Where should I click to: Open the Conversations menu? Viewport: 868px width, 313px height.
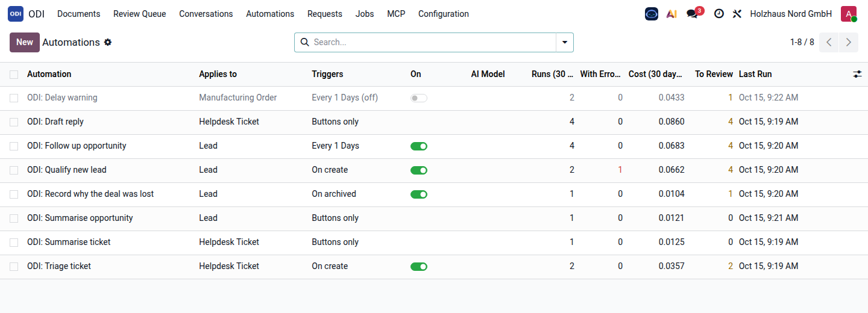(x=206, y=14)
